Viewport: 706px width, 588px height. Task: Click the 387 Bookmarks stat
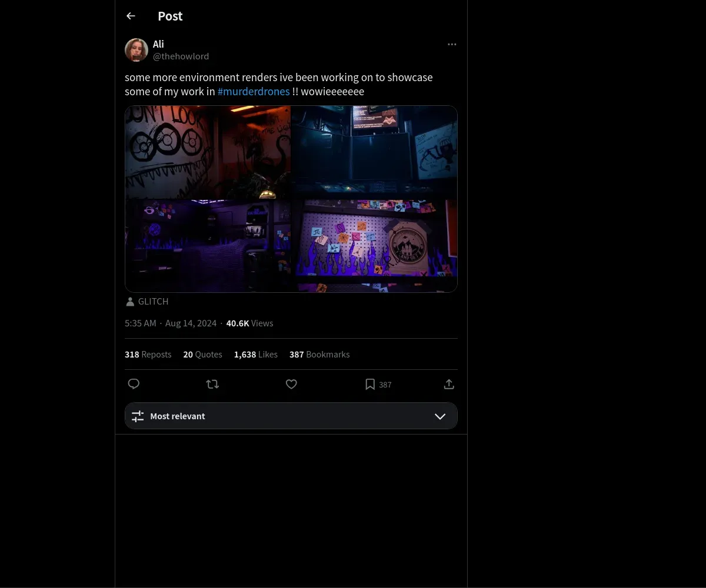[319, 354]
